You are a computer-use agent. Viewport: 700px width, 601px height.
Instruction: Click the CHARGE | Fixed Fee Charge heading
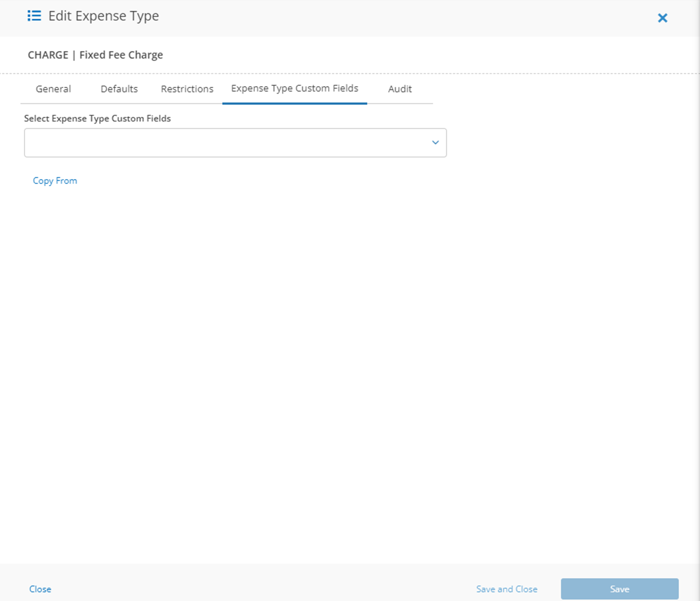click(96, 55)
